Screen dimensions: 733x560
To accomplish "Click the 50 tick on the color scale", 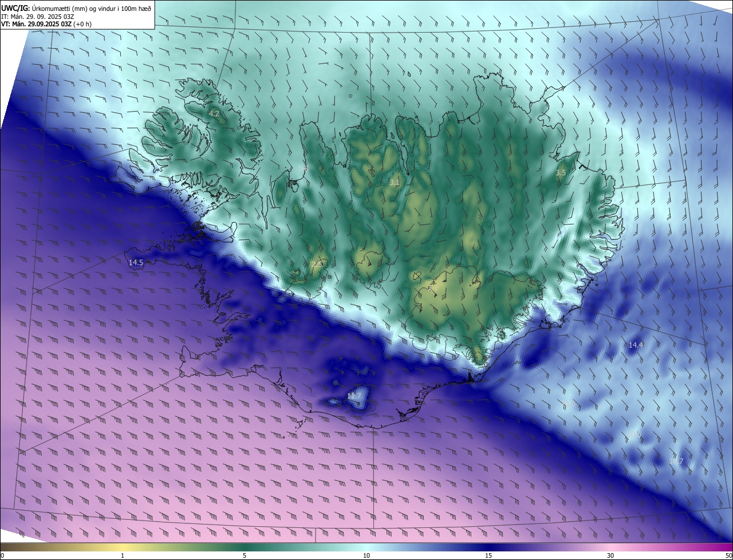I will [x=728, y=555].
